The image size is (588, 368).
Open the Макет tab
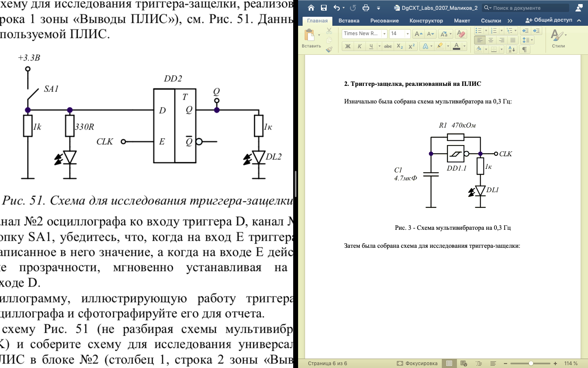(x=462, y=20)
